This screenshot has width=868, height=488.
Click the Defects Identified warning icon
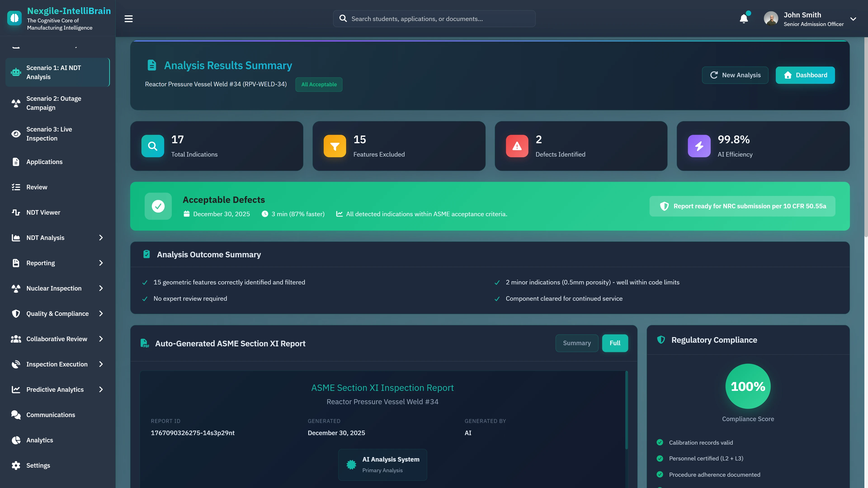[517, 146]
